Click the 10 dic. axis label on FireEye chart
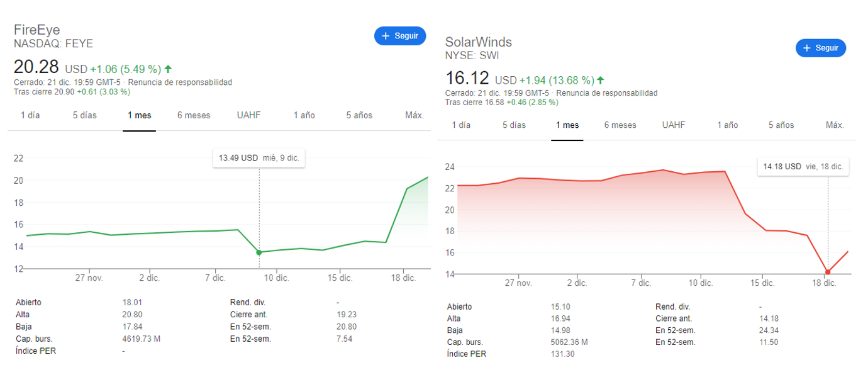The height and width of the screenshot is (372, 868). pyautogui.click(x=276, y=278)
